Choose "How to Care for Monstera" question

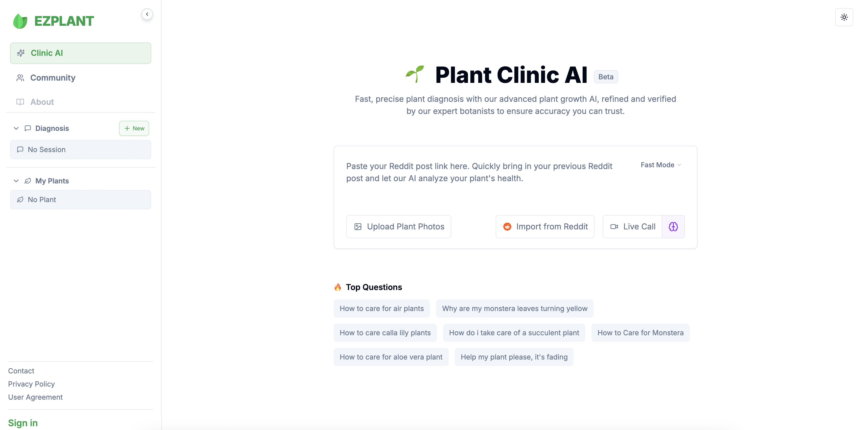tap(640, 333)
